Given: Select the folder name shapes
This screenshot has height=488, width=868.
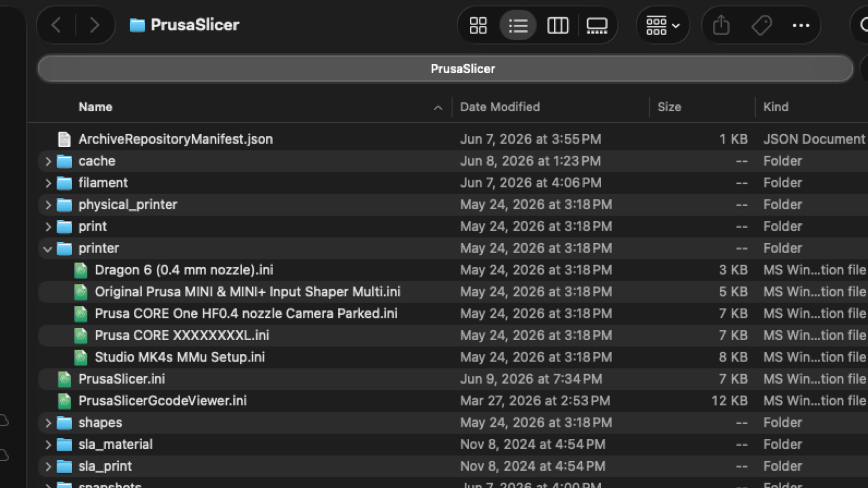Looking at the screenshot, I should coord(100,422).
